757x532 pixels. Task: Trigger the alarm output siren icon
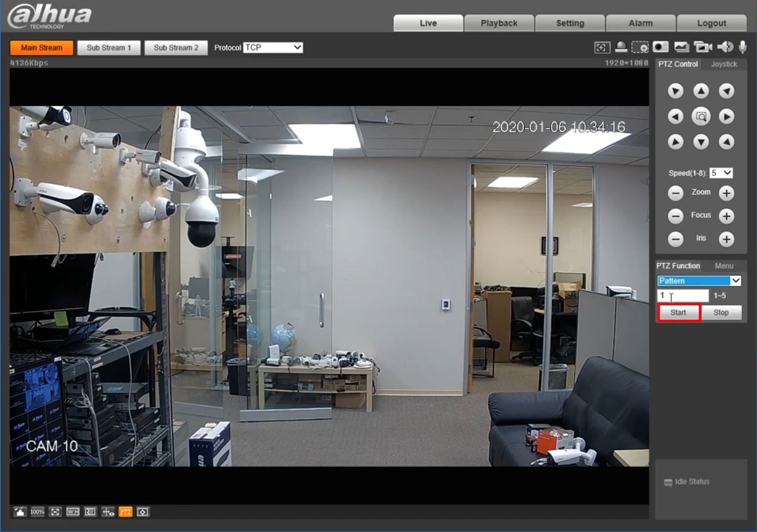click(x=621, y=47)
